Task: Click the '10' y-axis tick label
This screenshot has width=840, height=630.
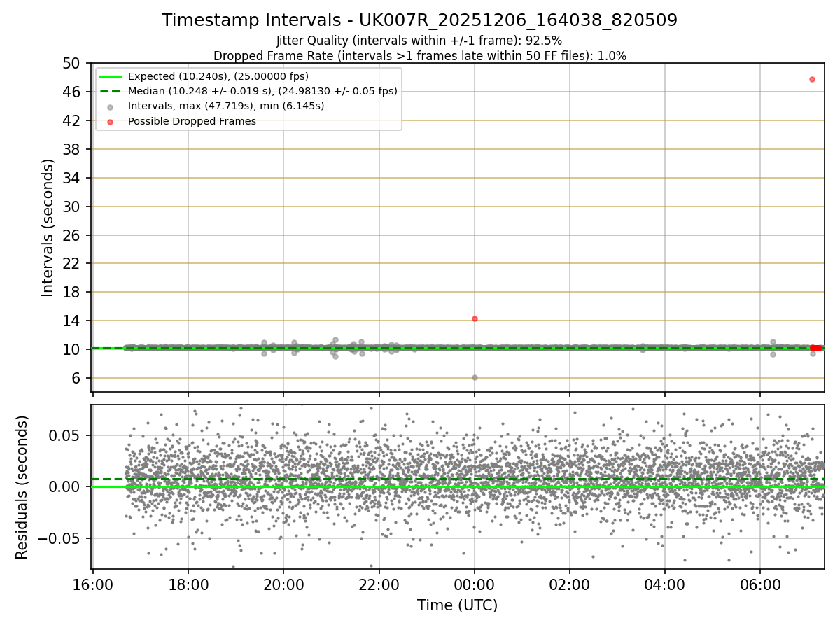Action: (72, 350)
